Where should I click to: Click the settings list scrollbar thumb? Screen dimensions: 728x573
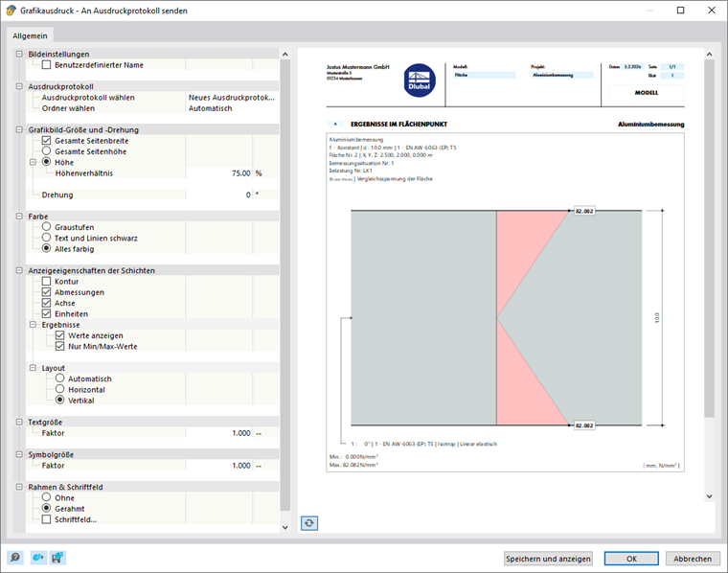pos(285,286)
